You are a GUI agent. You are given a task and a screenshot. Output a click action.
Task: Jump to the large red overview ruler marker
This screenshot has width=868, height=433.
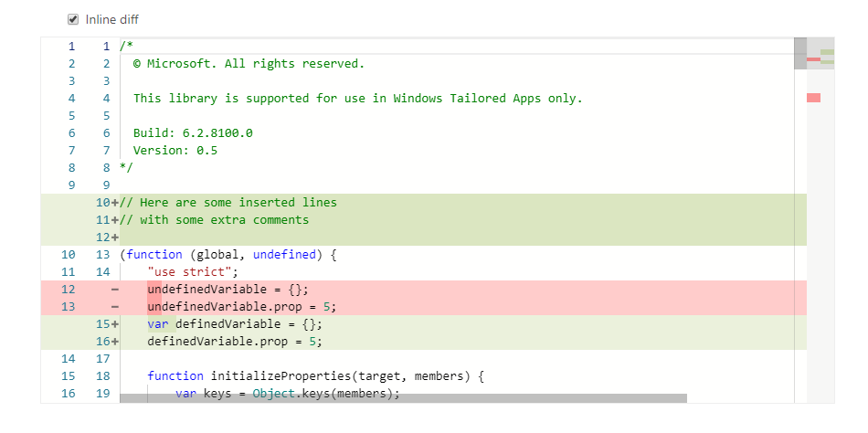813,98
